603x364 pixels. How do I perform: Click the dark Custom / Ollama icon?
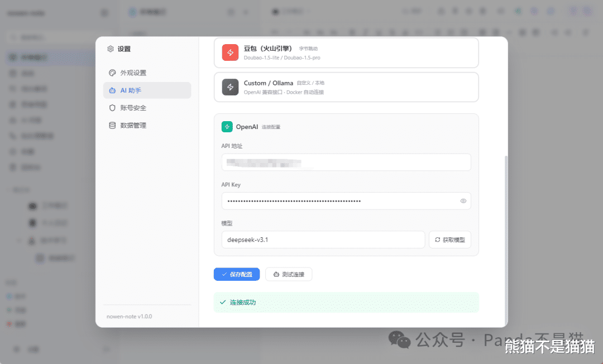pyautogui.click(x=230, y=87)
